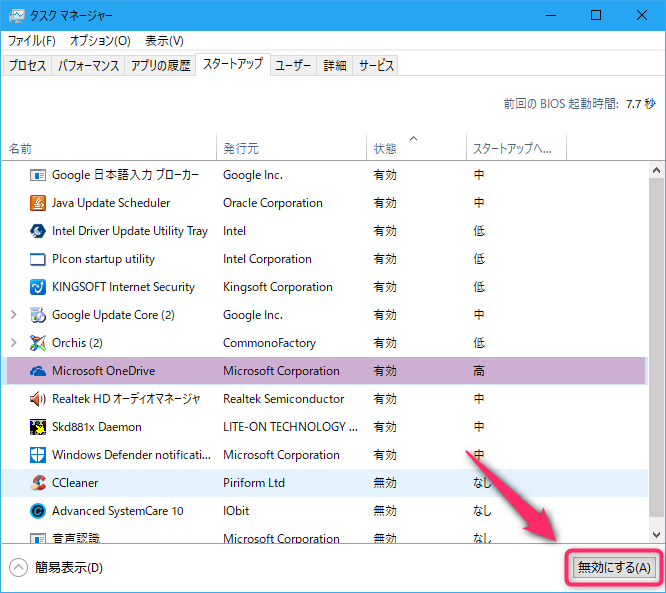666x593 pixels.
Task: Select the Microsoft OneDrive row name
Action: point(104,371)
